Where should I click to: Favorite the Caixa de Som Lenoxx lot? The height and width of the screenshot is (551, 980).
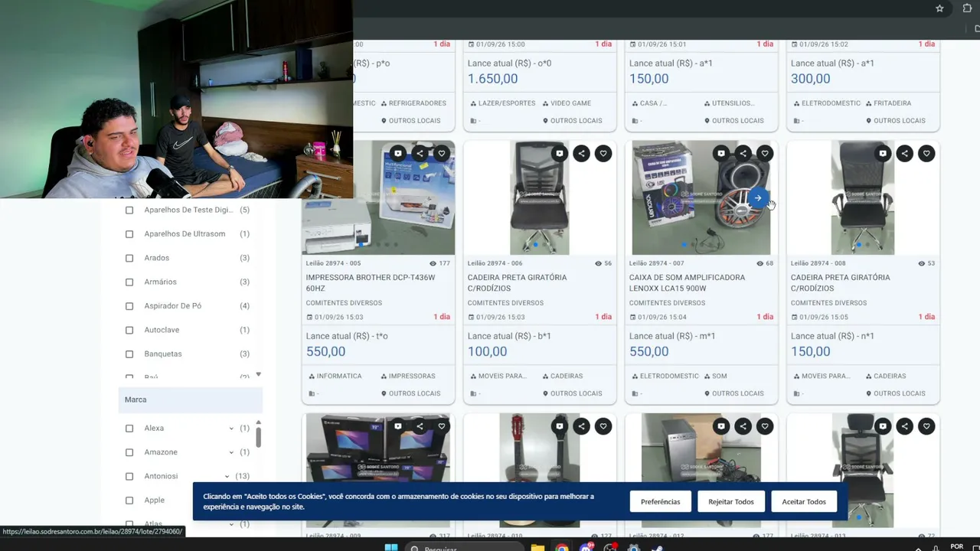click(x=765, y=154)
